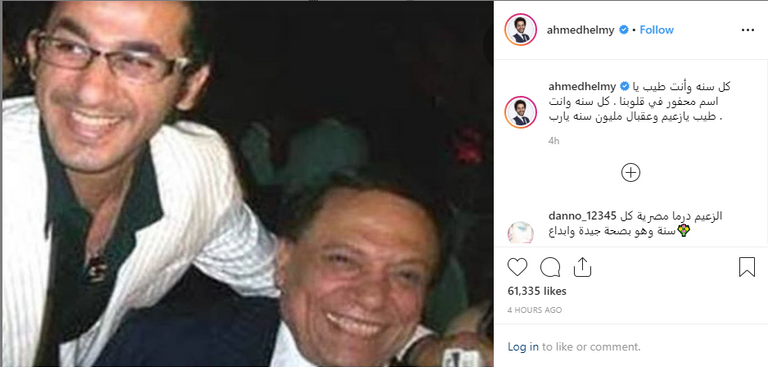Click the main post photo
The image size is (768, 367).
point(248,184)
